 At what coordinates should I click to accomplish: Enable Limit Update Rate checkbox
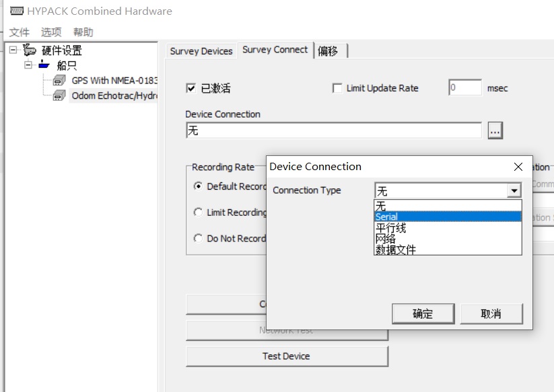[337, 88]
